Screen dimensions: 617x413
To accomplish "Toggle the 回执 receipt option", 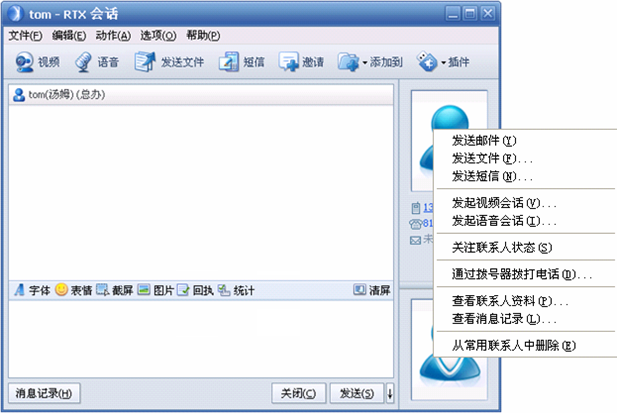I will [183, 290].
